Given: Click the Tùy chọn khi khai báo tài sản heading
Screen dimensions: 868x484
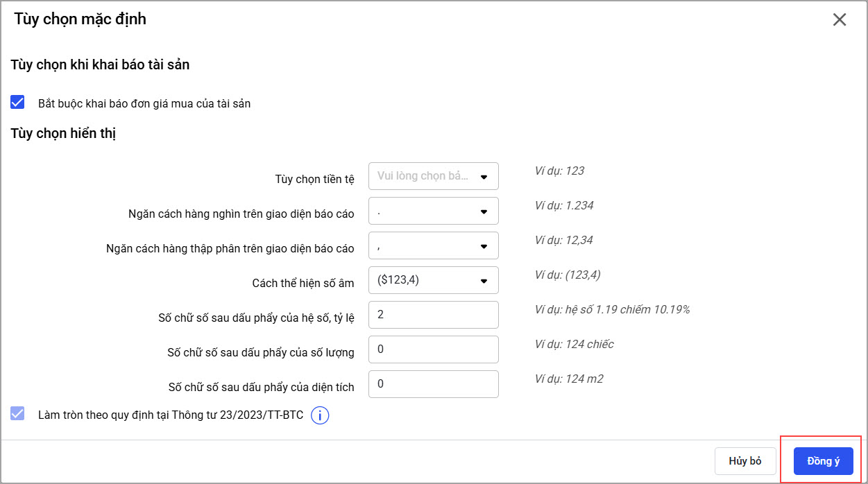Looking at the screenshot, I should tap(100, 64).
